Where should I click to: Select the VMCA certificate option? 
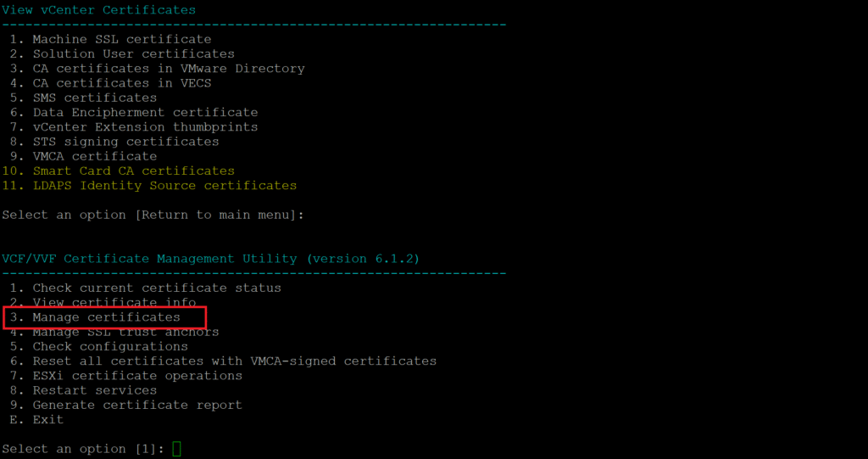(84, 156)
